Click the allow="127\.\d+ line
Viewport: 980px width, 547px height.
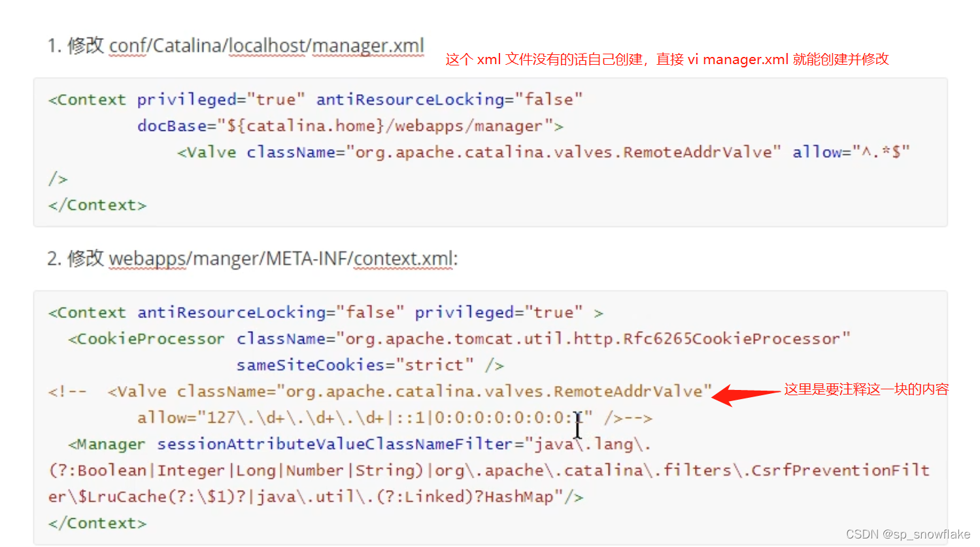tap(395, 418)
